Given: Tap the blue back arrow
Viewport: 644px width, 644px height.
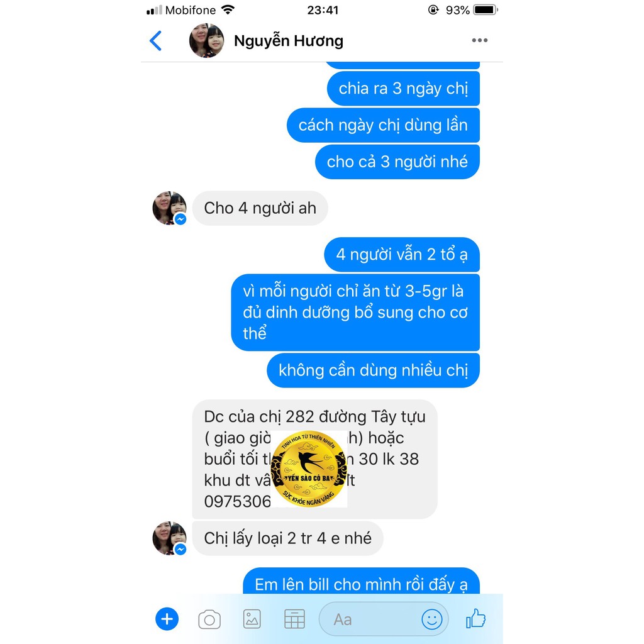Looking at the screenshot, I should click(156, 41).
